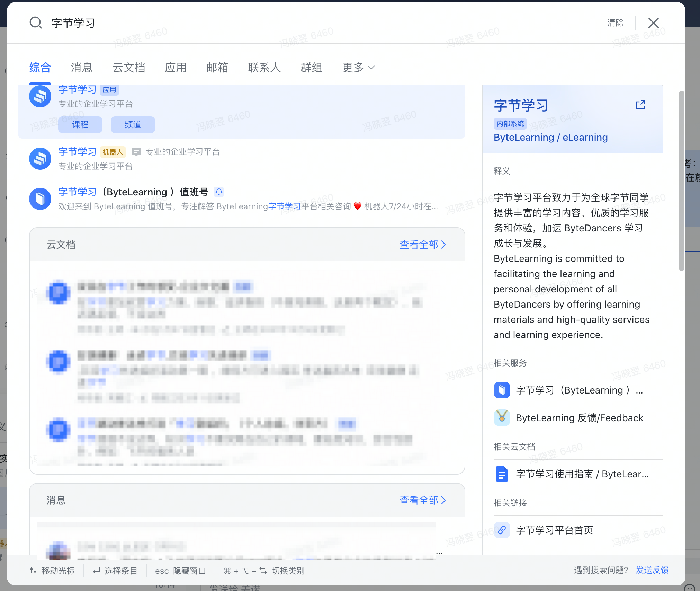This screenshot has height=591, width=700.
Task: Click the link icon for 字节学习平台首页
Action: point(502,530)
